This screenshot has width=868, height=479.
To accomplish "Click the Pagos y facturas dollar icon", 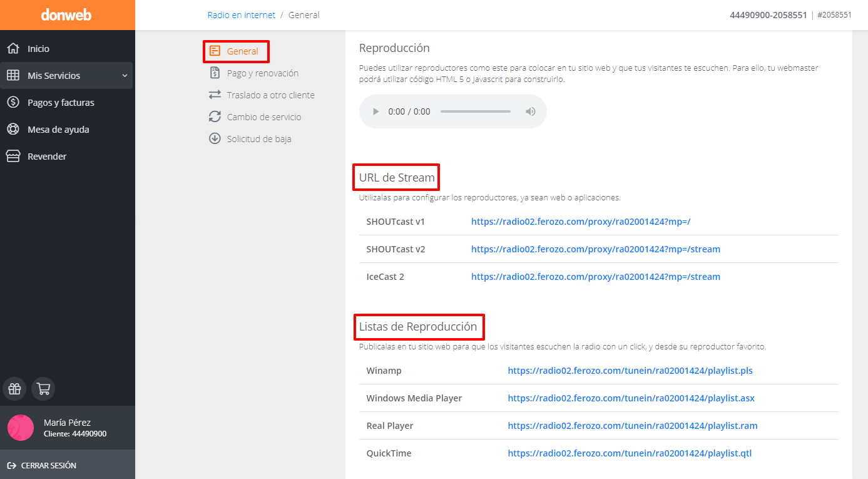I will click(x=13, y=102).
